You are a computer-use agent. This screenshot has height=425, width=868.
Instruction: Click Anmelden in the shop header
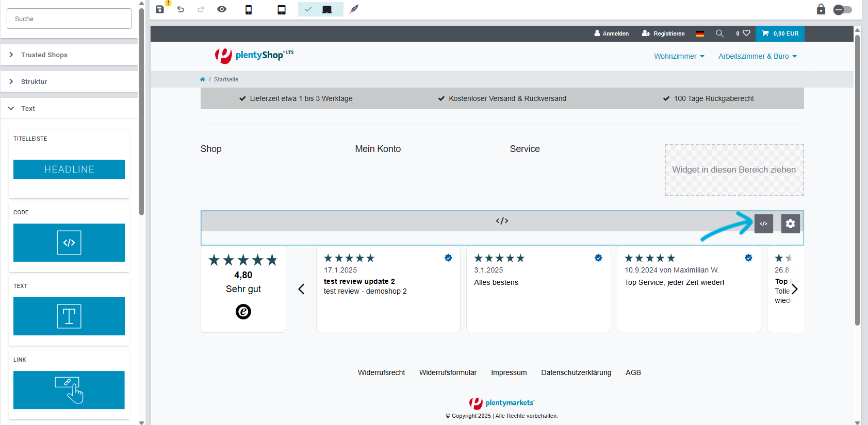point(611,33)
